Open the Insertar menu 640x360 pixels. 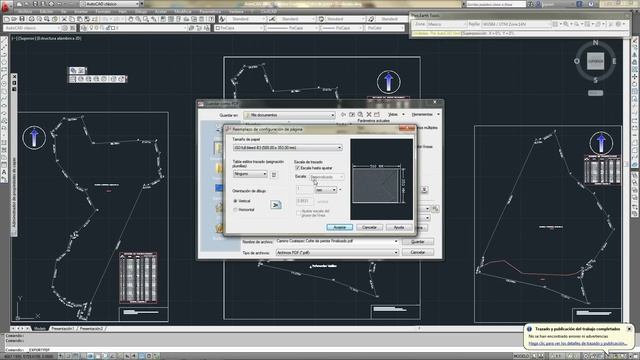pos(81,11)
